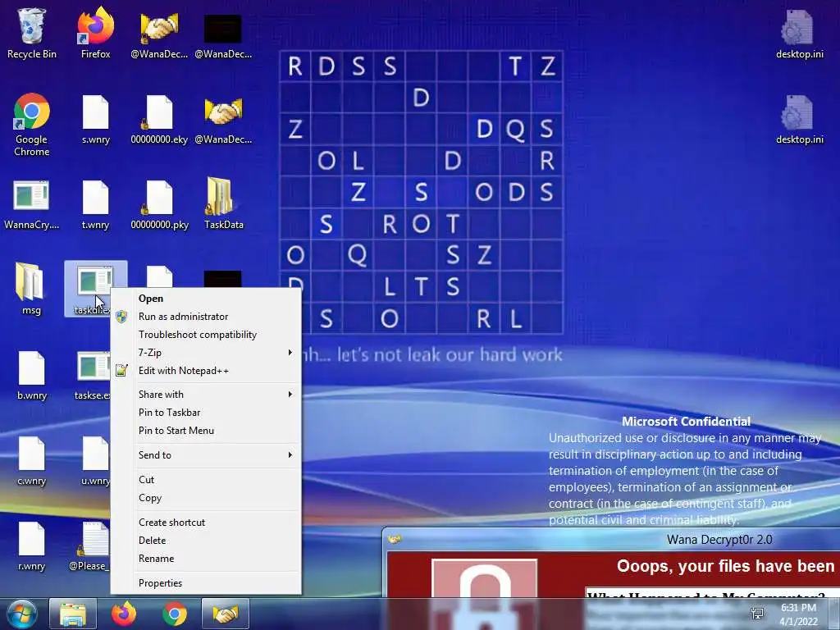Open Windows Explorer from the taskbar

(x=73, y=614)
